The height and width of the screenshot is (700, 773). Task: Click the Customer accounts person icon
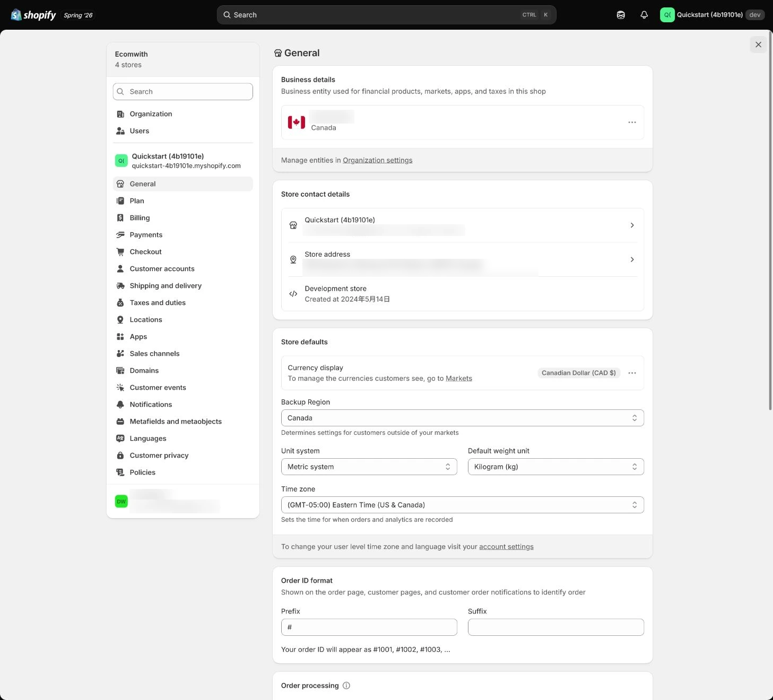coord(120,269)
